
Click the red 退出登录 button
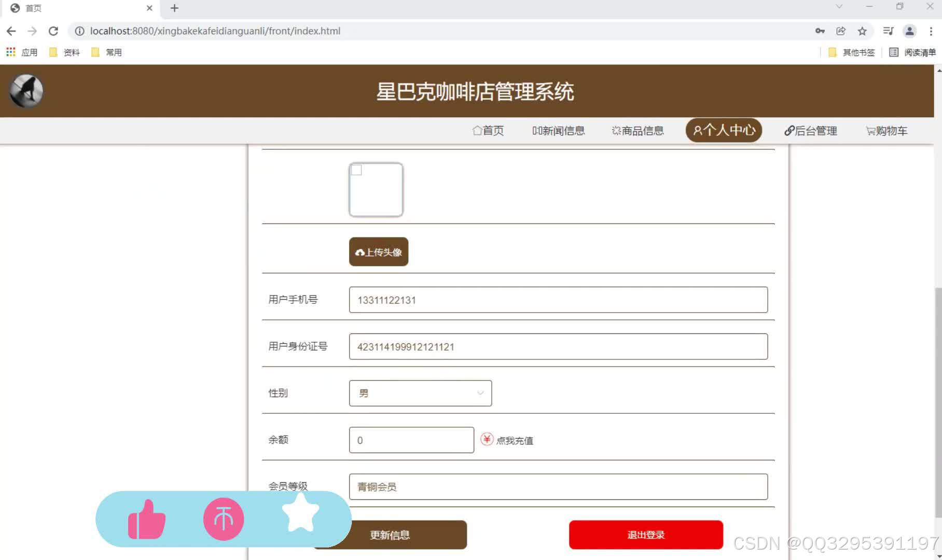coord(646,535)
